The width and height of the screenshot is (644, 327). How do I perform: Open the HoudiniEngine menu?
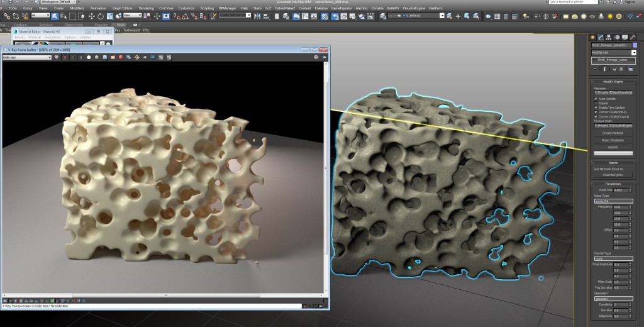411,8
